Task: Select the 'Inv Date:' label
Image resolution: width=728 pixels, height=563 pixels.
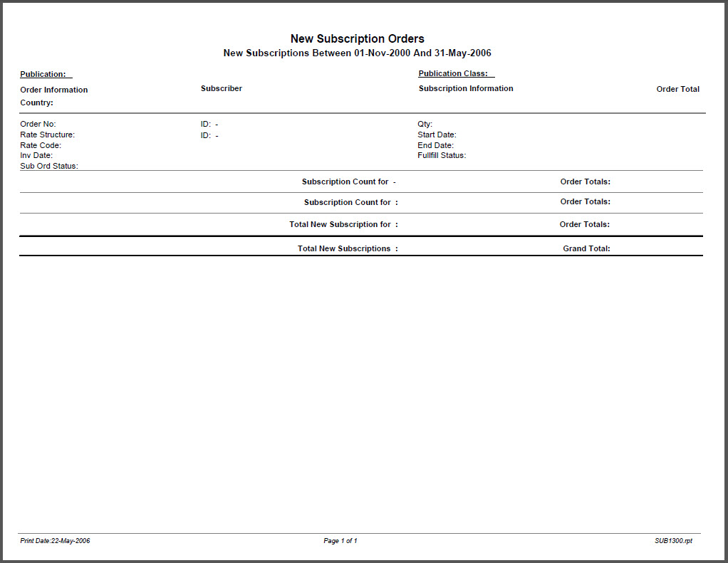Action: [x=36, y=155]
